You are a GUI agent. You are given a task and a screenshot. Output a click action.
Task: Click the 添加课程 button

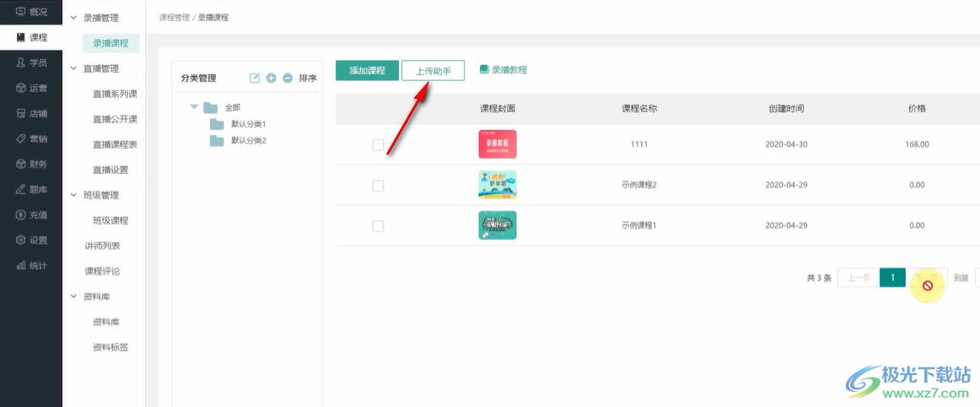pos(367,71)
